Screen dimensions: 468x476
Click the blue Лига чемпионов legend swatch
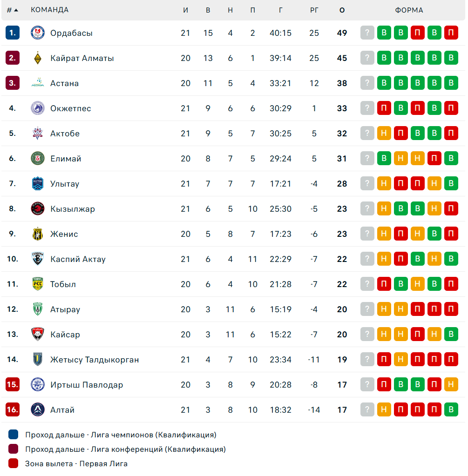14,435
